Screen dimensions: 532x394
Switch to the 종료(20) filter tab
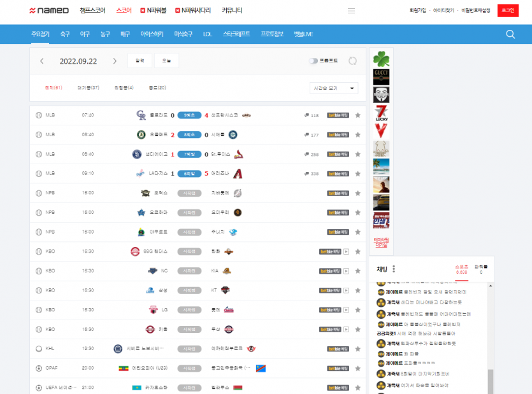[x=157, y=88]
